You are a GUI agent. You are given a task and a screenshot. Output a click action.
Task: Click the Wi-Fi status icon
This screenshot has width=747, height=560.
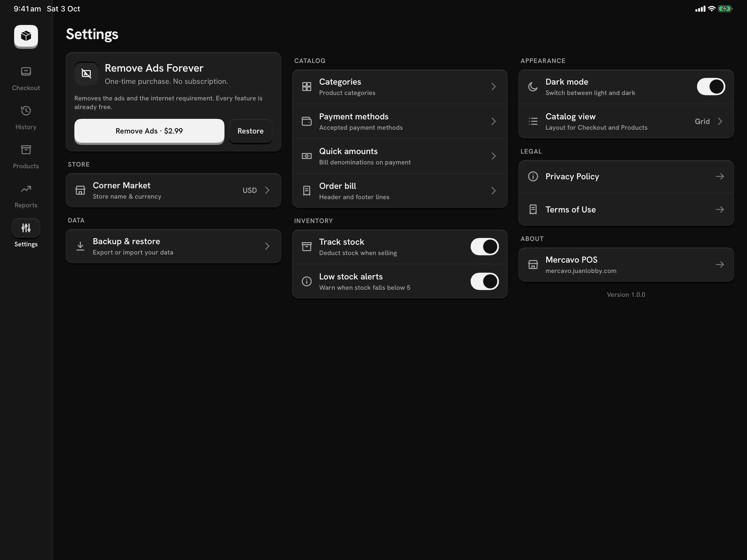coord(711,9)
